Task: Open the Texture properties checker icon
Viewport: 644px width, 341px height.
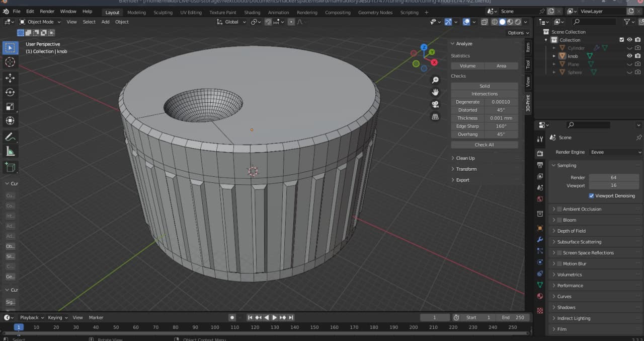Action: pos(540,310)
